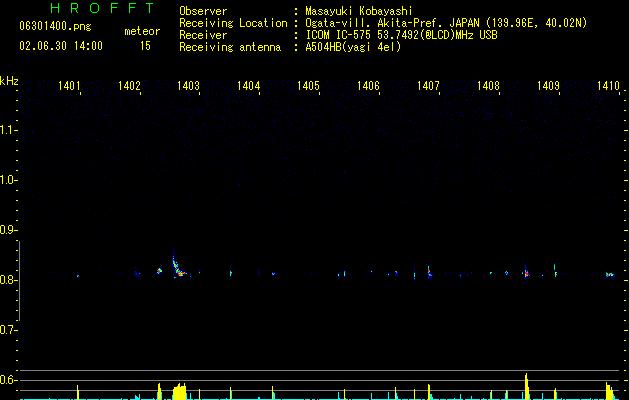Click the 1.1 kHz axis label

[9, 130]
